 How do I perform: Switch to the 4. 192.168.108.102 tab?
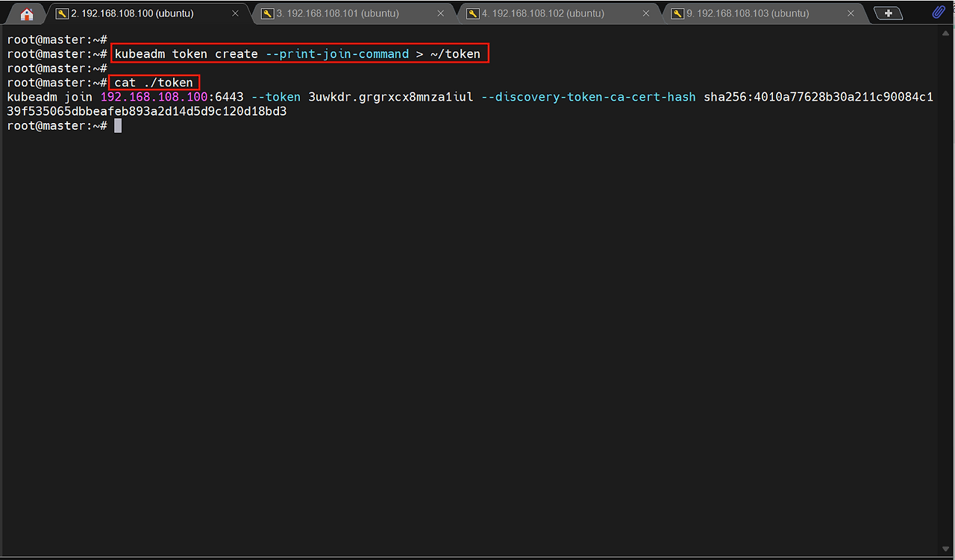(542, 13)
